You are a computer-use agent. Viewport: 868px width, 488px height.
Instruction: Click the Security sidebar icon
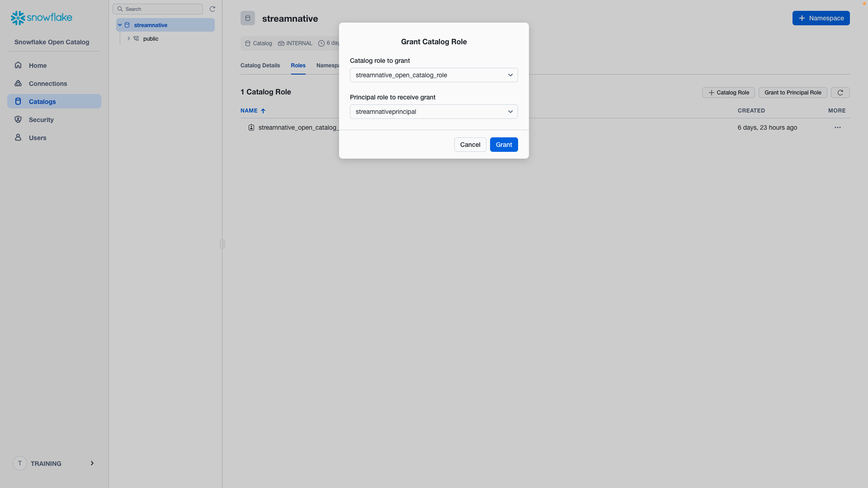coord(18,119)
